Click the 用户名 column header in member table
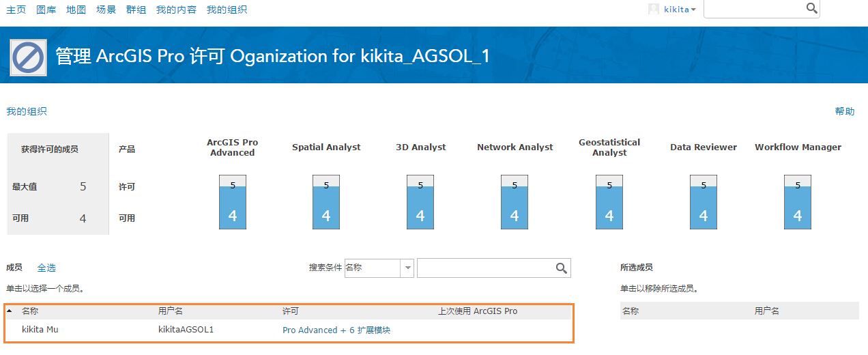Viewport: 868px width, 355px height. tap(171, 311)
